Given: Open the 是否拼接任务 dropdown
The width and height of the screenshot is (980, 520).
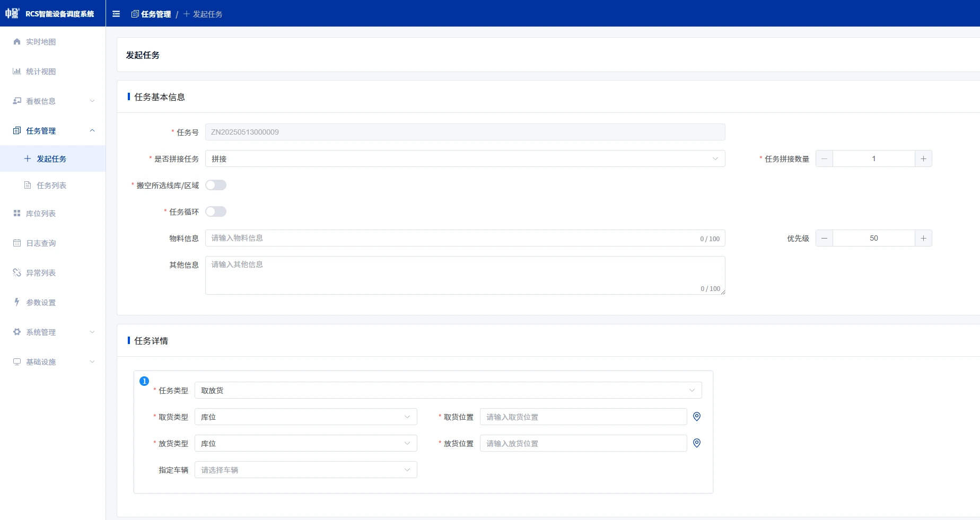Looking at the screenshot, I should (x=465, y=158).
